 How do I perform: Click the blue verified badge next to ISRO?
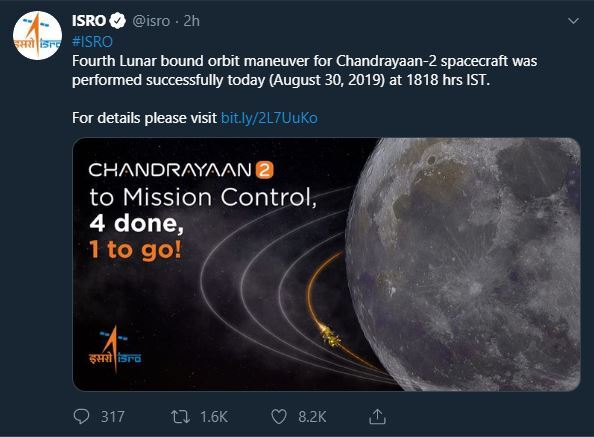coord(118,21)
